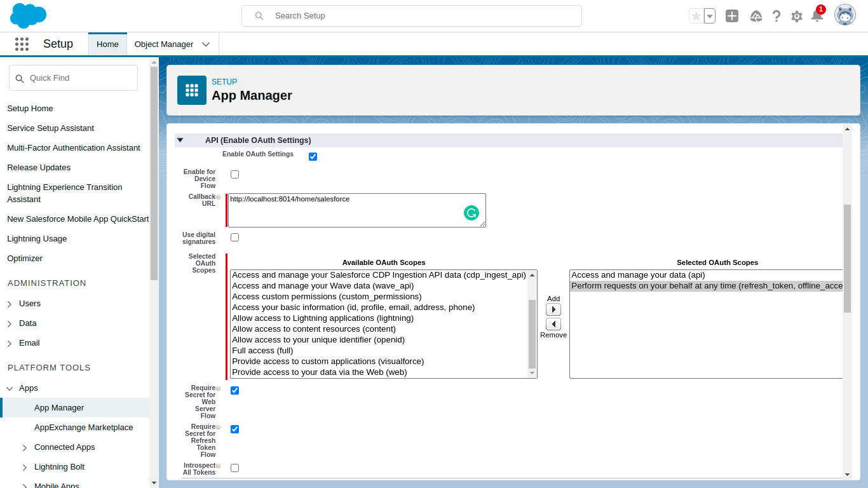
Task: Click the SETUP breadcrumb link
Action: [224, 82]
